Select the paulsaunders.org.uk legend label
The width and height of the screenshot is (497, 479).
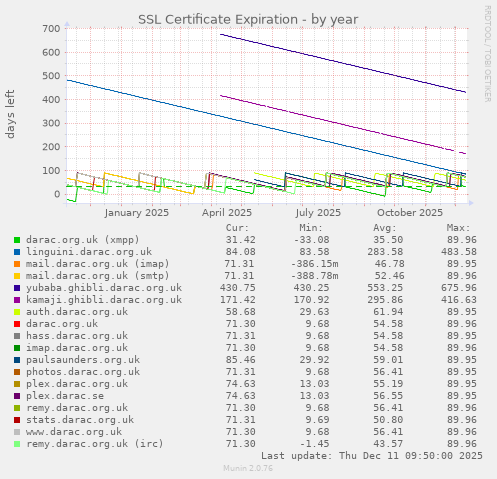[83, 360]
